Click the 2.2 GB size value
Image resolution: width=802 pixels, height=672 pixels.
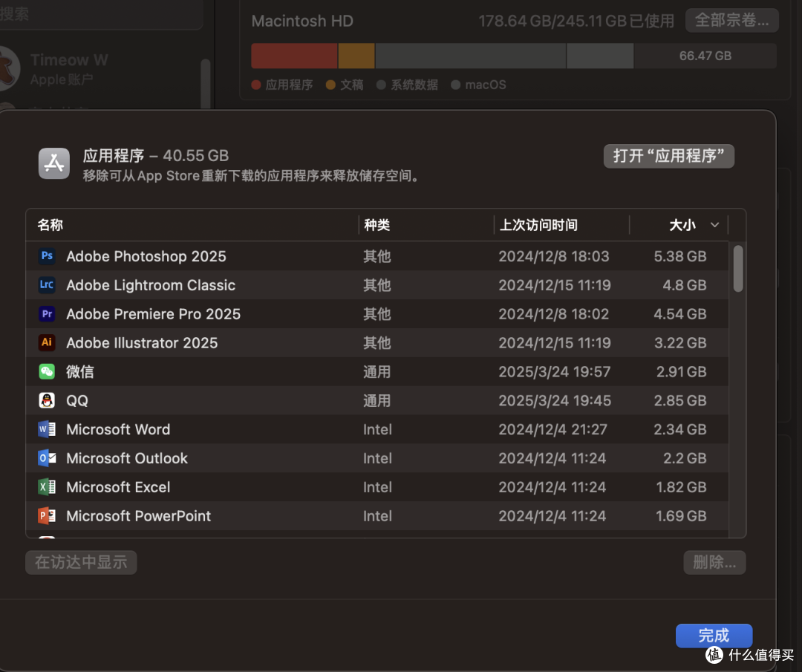(x=685, y=458)
